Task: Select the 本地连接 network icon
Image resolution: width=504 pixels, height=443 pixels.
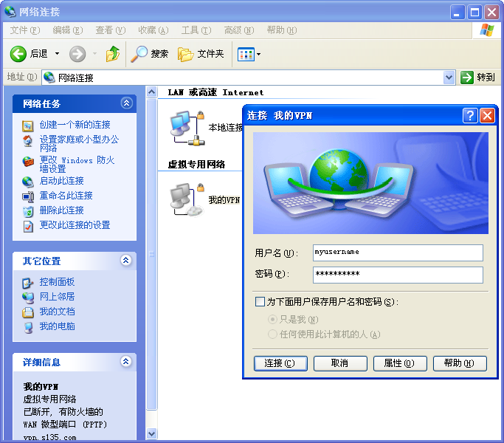Action: pos(184,126)
